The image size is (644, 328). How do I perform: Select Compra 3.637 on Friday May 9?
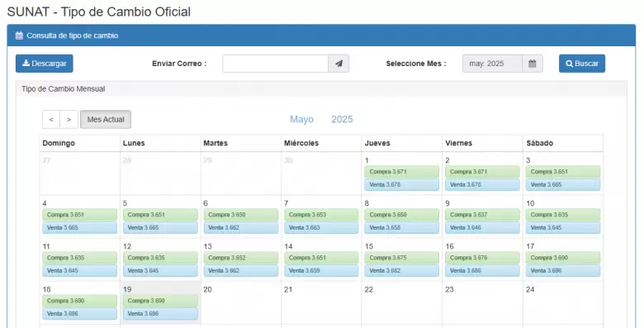[482, 215]
